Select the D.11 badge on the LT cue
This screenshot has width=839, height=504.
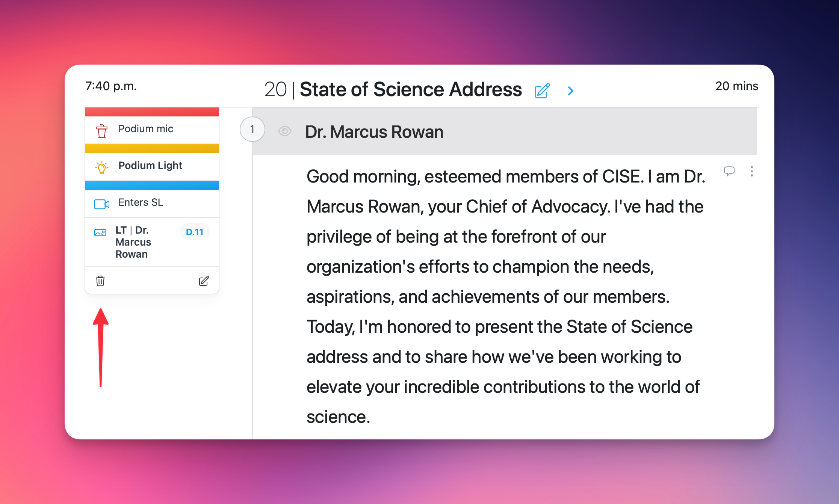coord(194,232)
